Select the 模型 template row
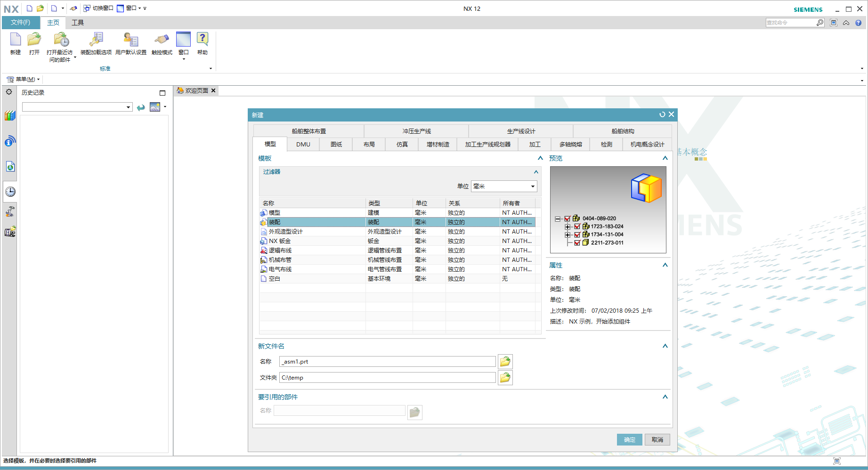The width and height of the screenshot is (868, 470). pos(397,212)
